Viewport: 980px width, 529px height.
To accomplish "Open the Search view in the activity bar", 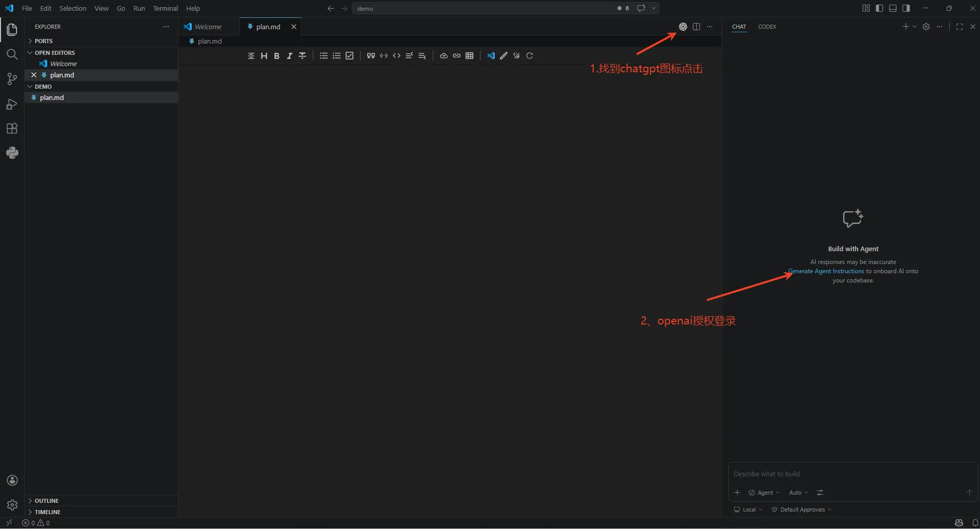I will tap(12, 54).
